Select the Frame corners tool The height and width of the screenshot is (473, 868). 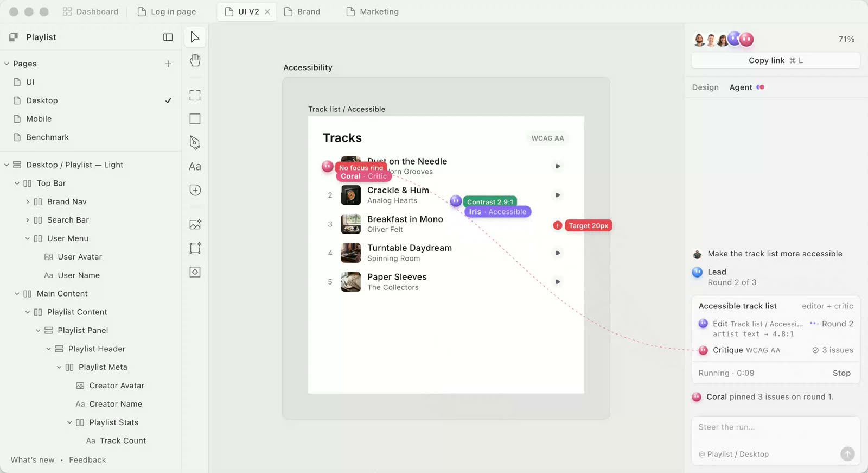[195, 96]
